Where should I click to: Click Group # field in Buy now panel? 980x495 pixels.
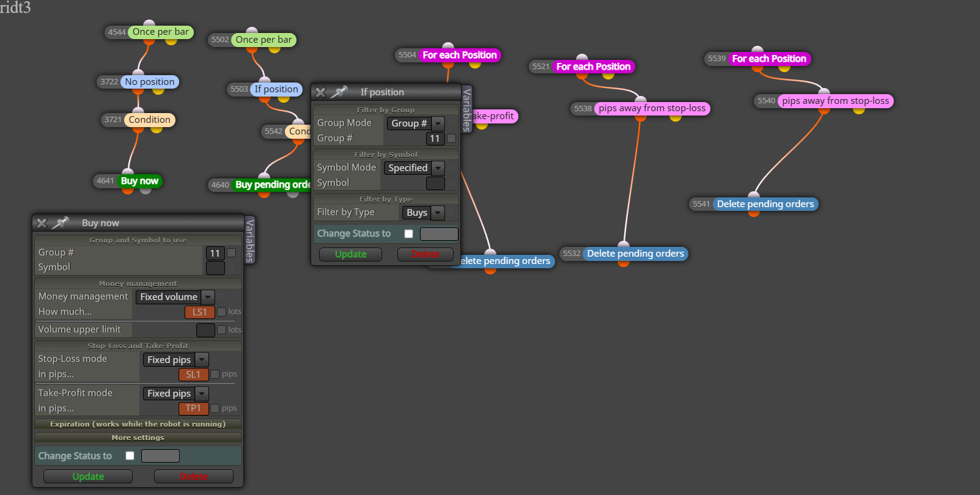click(x=215, y=253)
